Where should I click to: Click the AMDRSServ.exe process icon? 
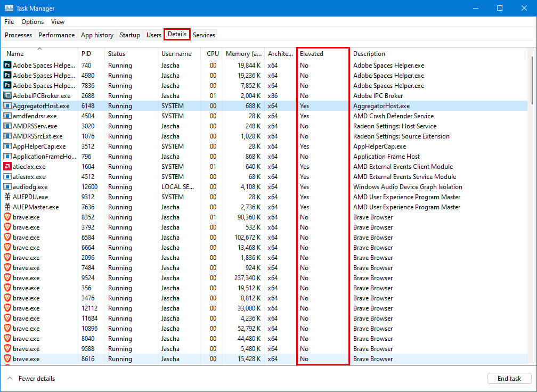(7, 126)
